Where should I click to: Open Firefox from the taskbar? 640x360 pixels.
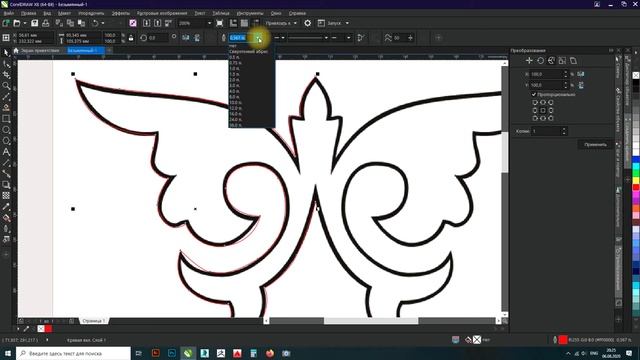tap(270, 353)
